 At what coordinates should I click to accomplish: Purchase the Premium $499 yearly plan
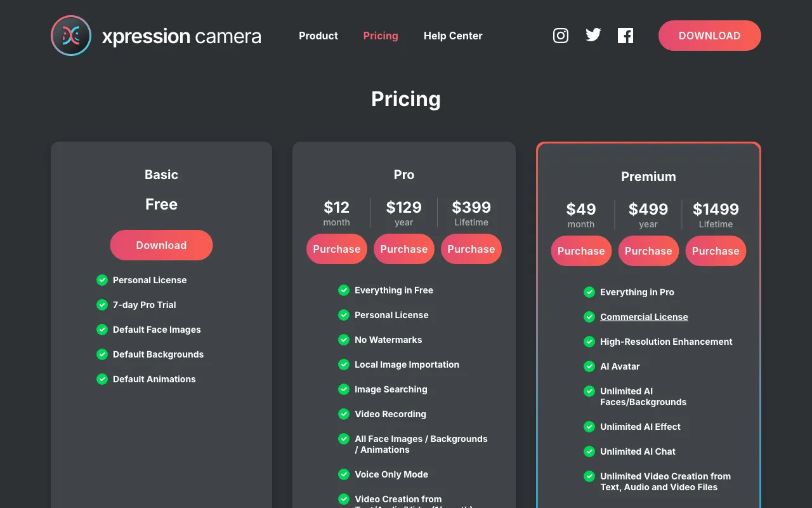[x=648, y=251]
